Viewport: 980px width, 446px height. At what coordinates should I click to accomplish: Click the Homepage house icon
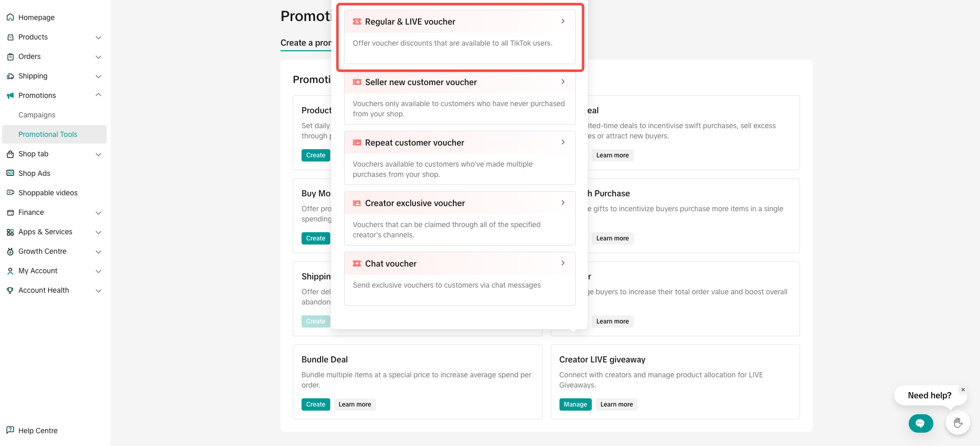(x=10, y=17)
